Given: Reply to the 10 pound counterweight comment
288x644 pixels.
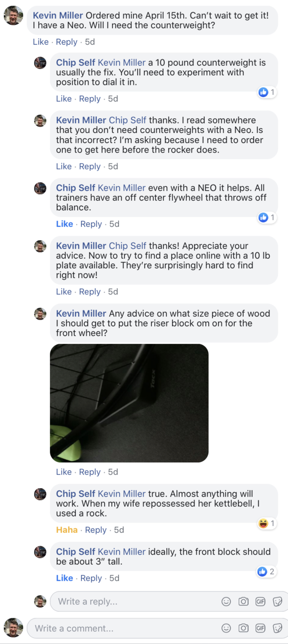Looking at the screenshot, I should [x=90, y=99].
